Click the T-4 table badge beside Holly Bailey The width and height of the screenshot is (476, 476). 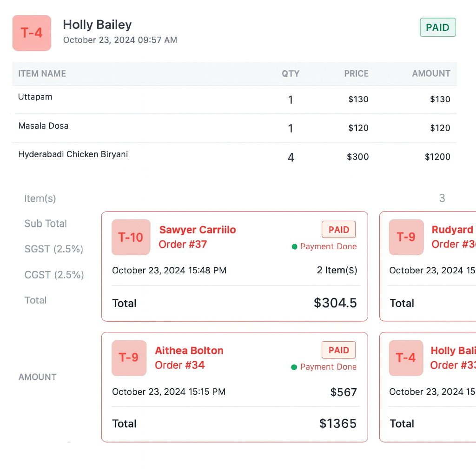coord(32,33)
